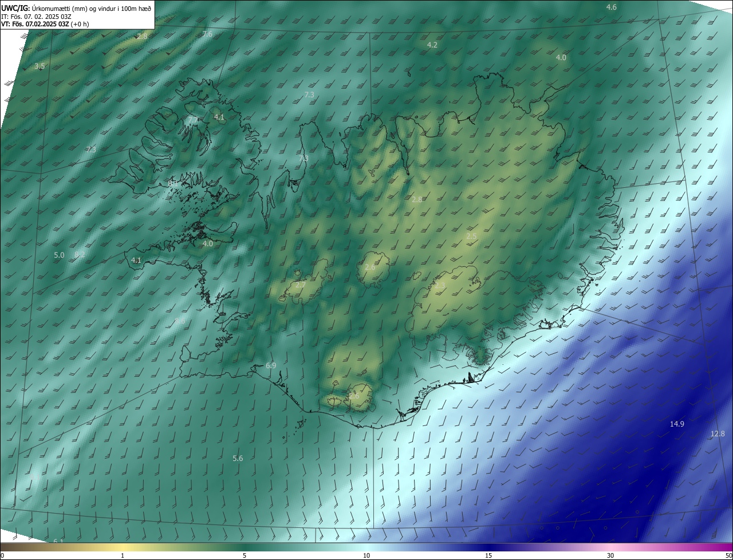Click the 1 tick on the color scale
This screenshot has width=733, height=560.
coord(123,555)
